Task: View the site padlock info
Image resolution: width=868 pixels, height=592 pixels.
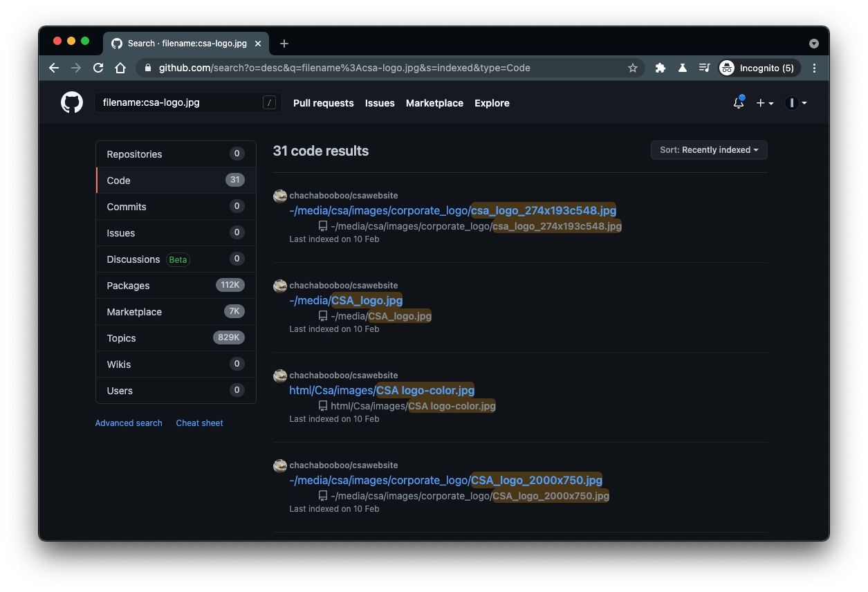Action: (x=147, y=68)
